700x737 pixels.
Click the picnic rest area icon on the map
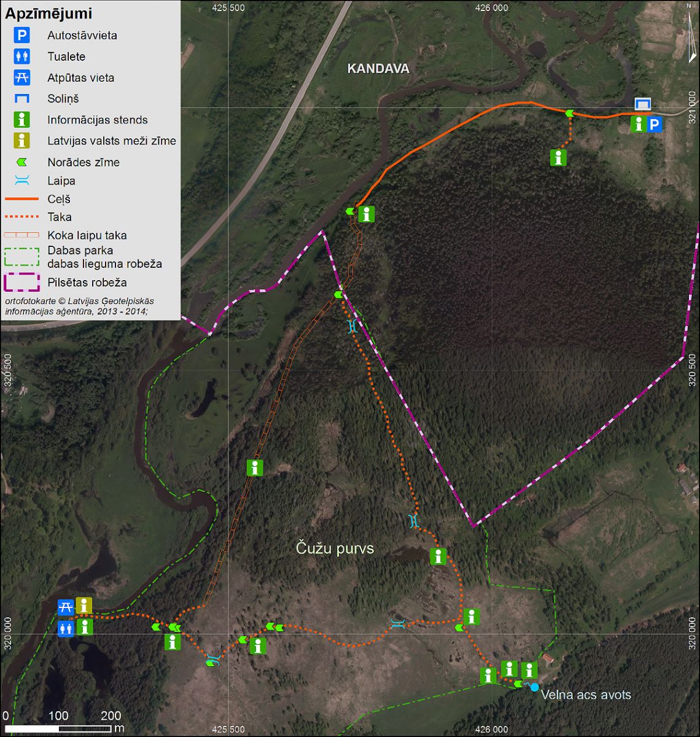(66, 607)
